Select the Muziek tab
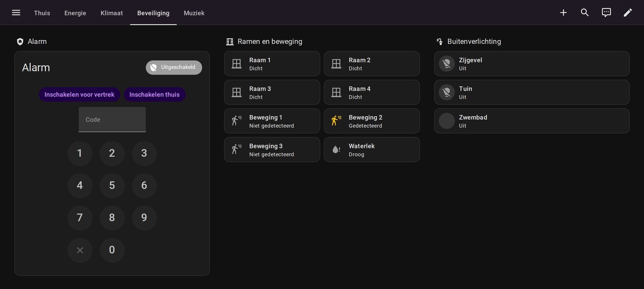The height and width of the screenshot is (289, 644). coord(194,13)
